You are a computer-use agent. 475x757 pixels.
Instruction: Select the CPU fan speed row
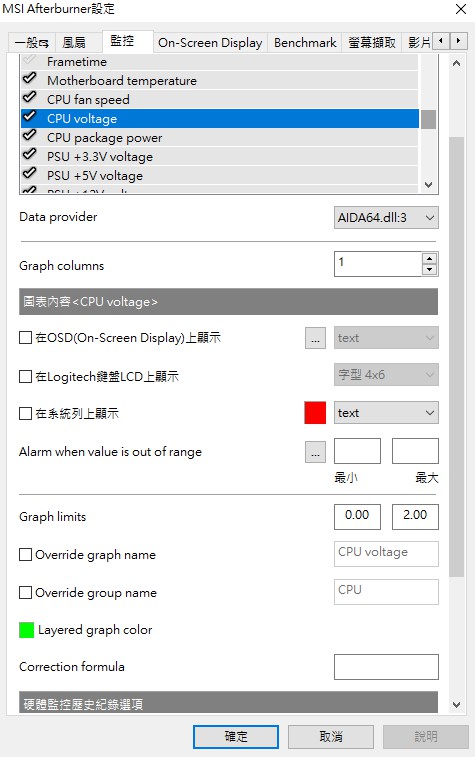220,99
